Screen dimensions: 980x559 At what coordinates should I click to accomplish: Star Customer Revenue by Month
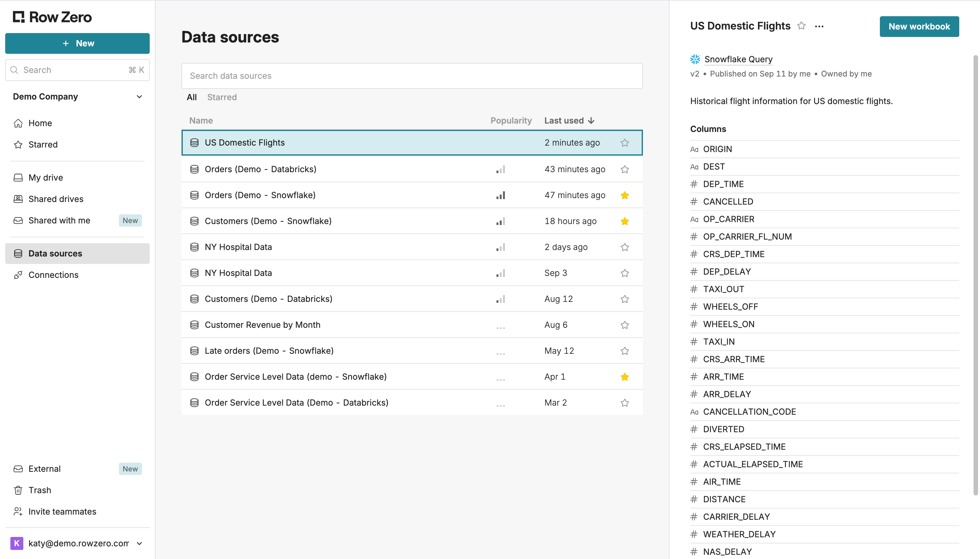[625, 325]
